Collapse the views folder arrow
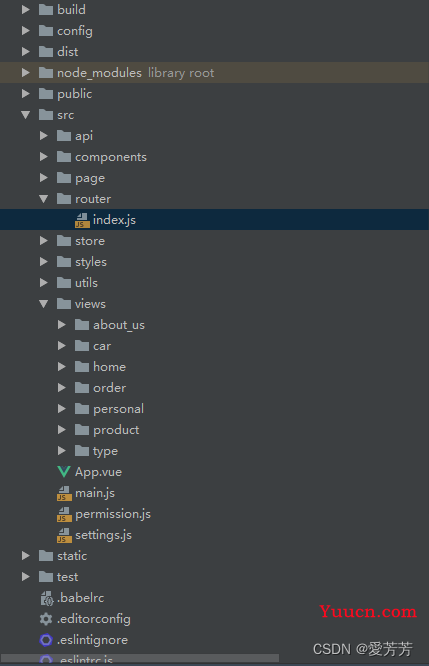Image resolution: width=429 pixels, height=666 pixels. [x=43, y=304]
